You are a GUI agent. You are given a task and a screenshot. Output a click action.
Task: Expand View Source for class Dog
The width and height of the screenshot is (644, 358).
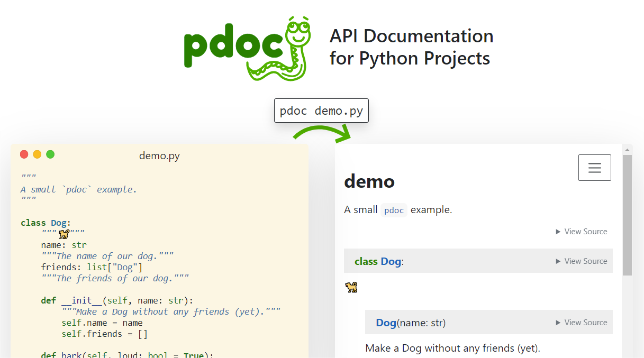pos(582,261)
